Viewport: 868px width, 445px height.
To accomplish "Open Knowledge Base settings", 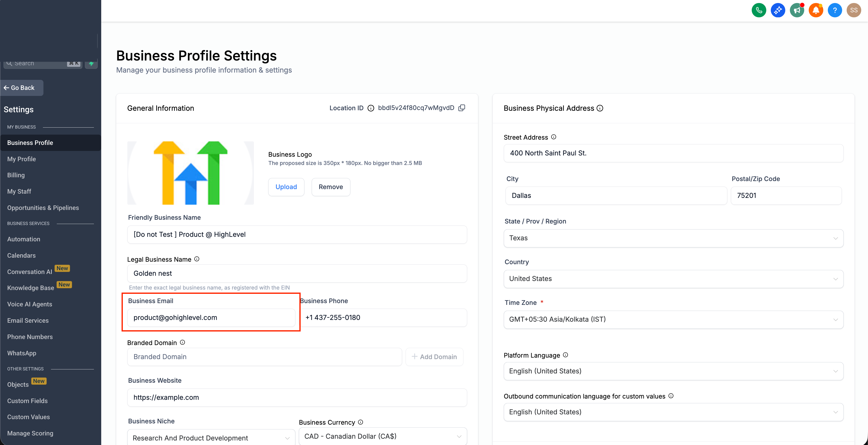I will pos(31,288).
